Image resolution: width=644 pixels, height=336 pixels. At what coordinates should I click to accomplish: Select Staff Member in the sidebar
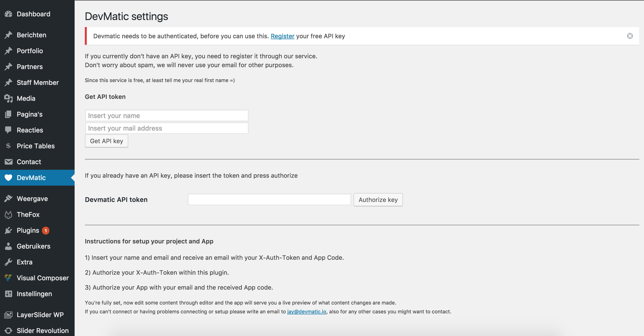pos(38,83)
